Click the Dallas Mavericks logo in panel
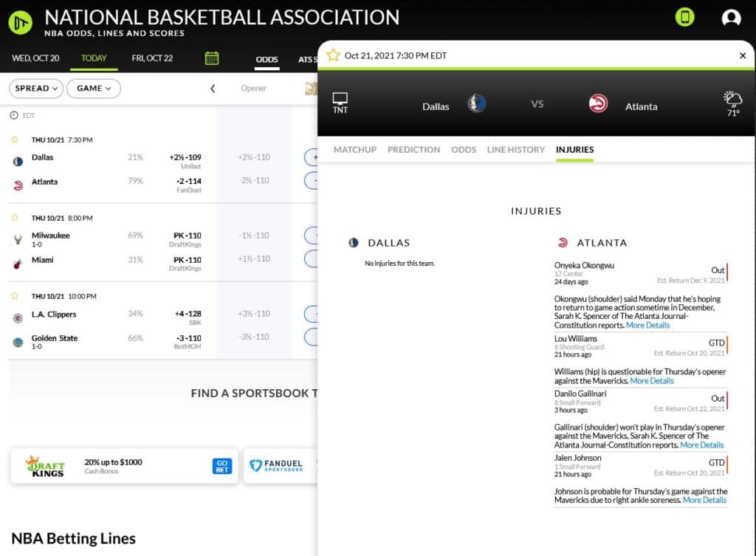This screenshot has width=756, height=556. click(x=476, y=103)
